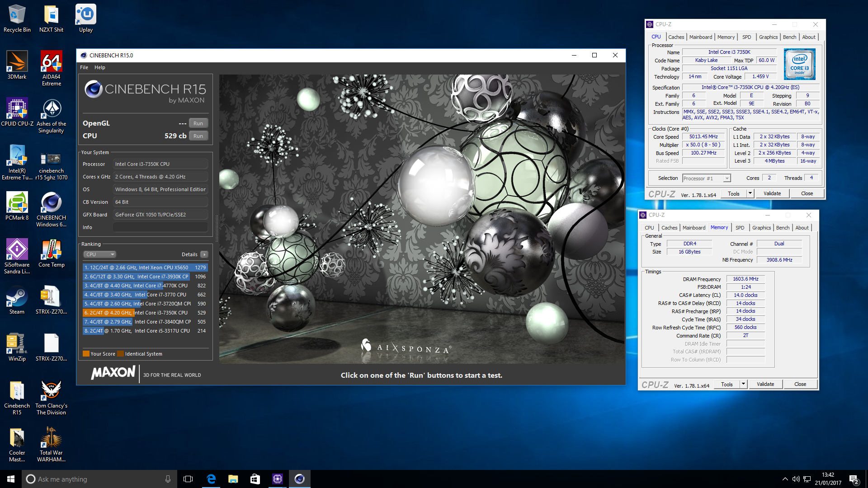This screenshot has height=488, width=868.
Task: Open the Cinebench File menu
Action: tap(84, 67)
